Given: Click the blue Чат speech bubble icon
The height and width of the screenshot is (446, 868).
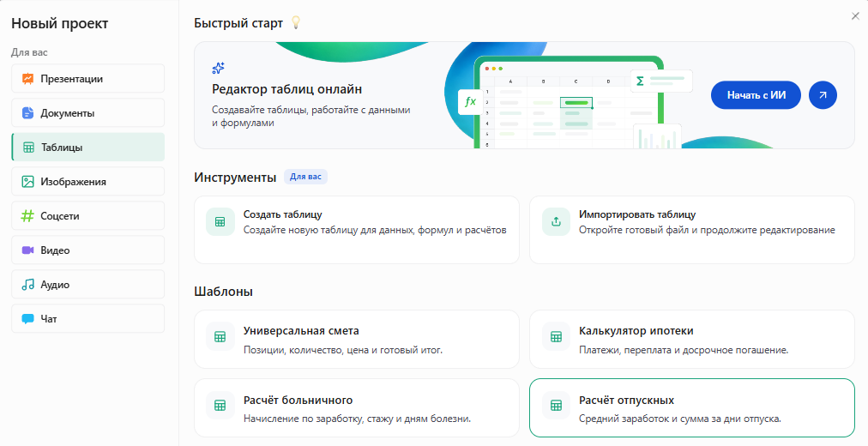Looking at the screenshot, I should pos(27,319).
